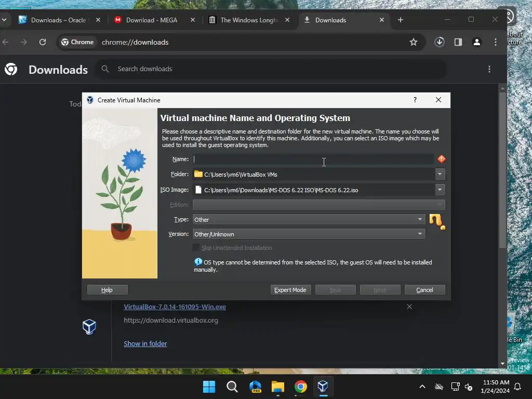The image size is (532, 399).
Task: Open Chrome from taskbar
Action: [301, 387]
